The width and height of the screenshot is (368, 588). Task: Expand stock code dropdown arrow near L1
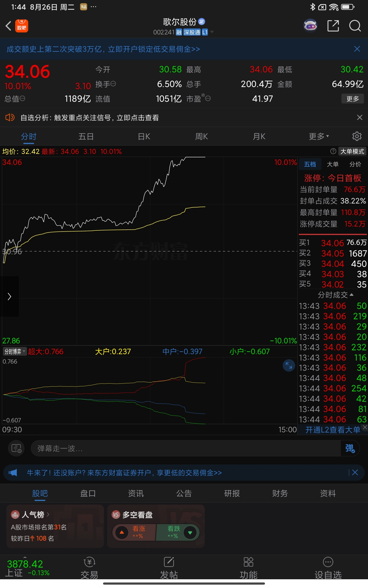point(212,32)
